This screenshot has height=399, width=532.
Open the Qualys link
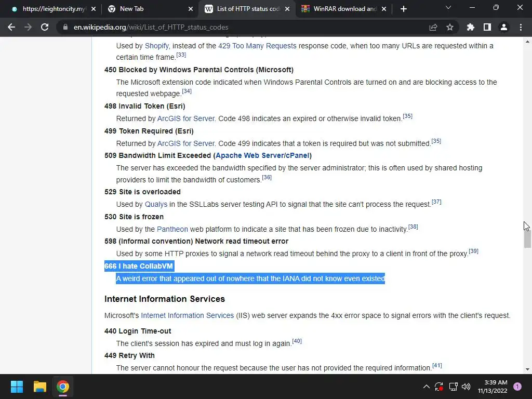[156, 204]
